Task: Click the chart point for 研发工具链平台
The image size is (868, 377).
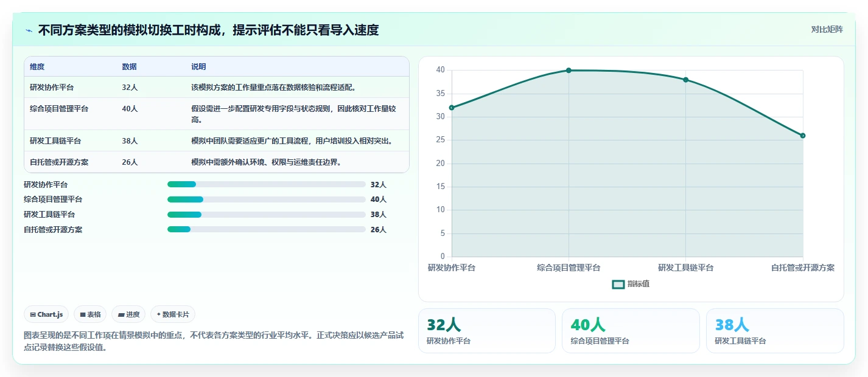Action: coord(685,80)
